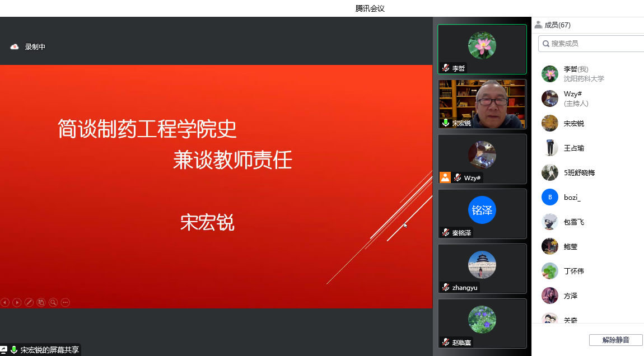Select 王占瑜 in the members list
The height and width of the screenshot is (356, 644).
[x=574, y=148]
